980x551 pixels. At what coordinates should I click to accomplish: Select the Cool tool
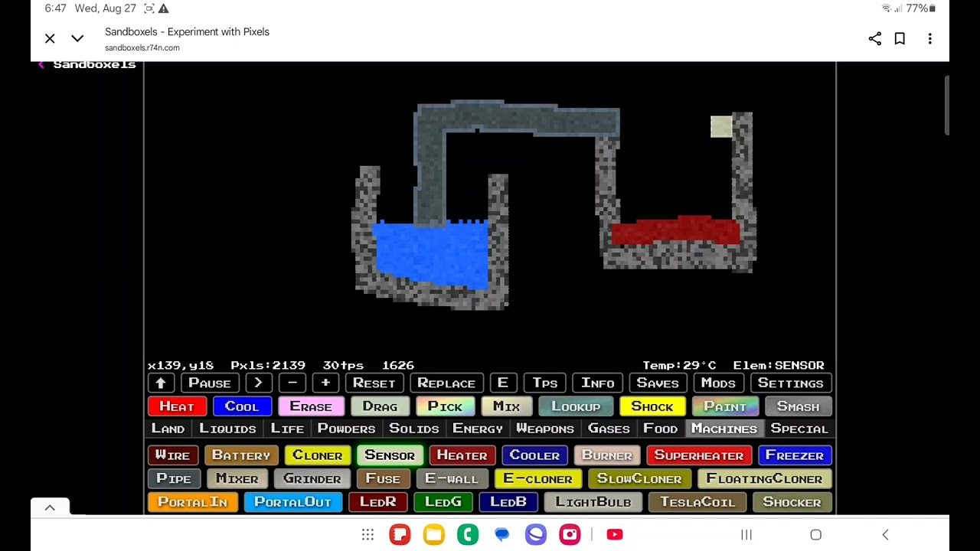coord(242,407)
